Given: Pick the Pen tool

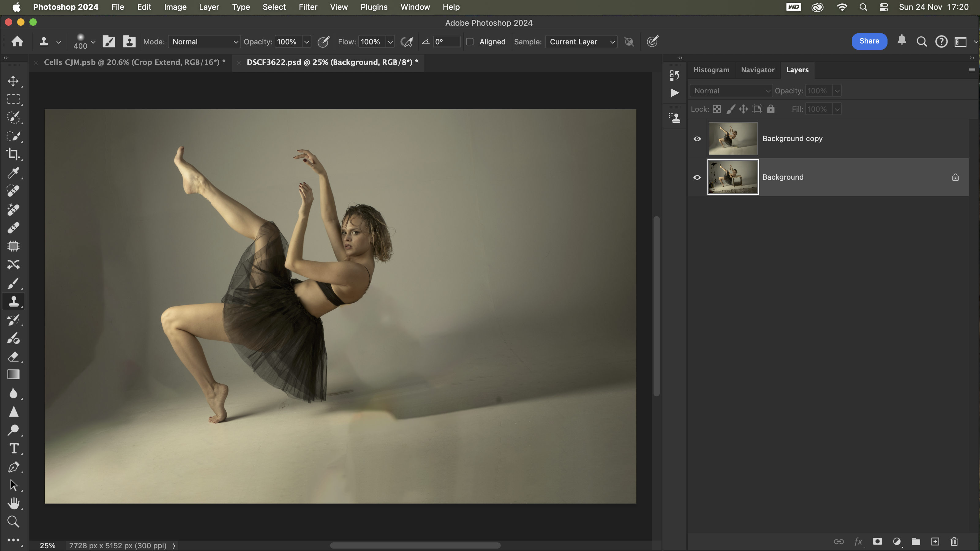Looking at the screenshot, I should (x=13, y=467).
